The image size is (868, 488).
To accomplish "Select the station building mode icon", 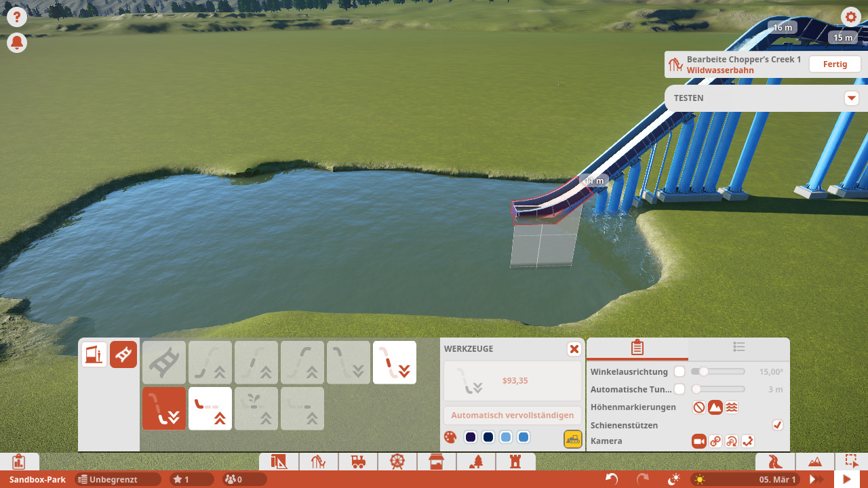I will pos(94,354).
